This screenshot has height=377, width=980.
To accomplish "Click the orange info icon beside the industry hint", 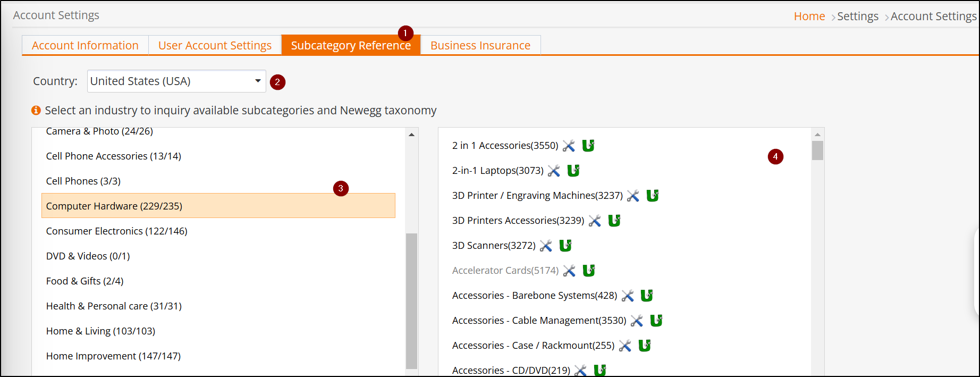I will point(36,110).
